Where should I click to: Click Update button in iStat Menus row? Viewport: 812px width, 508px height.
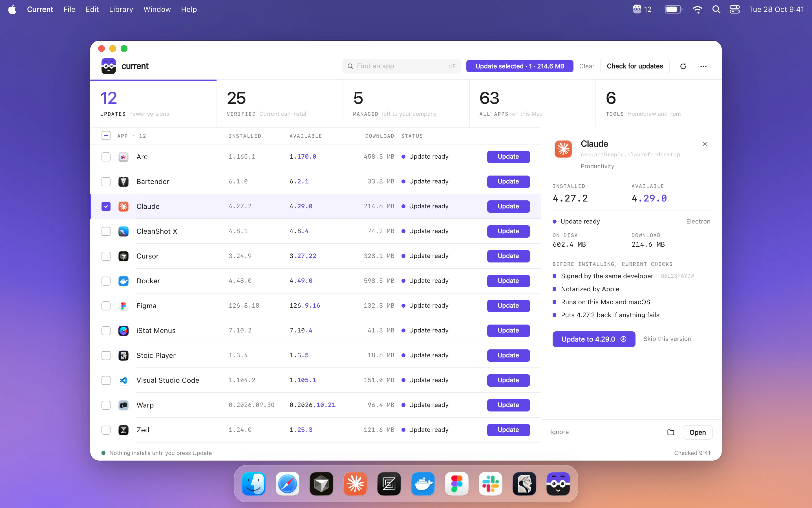click(x=508, y=331)
